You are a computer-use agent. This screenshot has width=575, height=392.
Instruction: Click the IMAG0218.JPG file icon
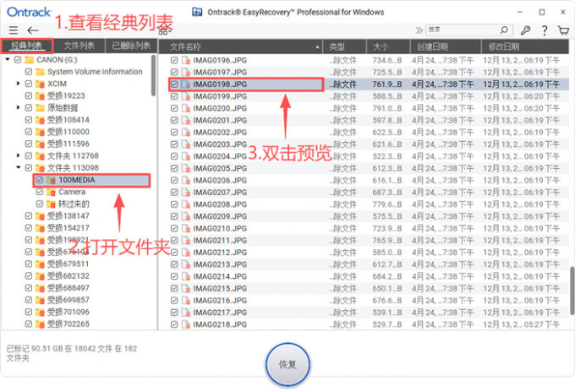(x=186, y=324)
